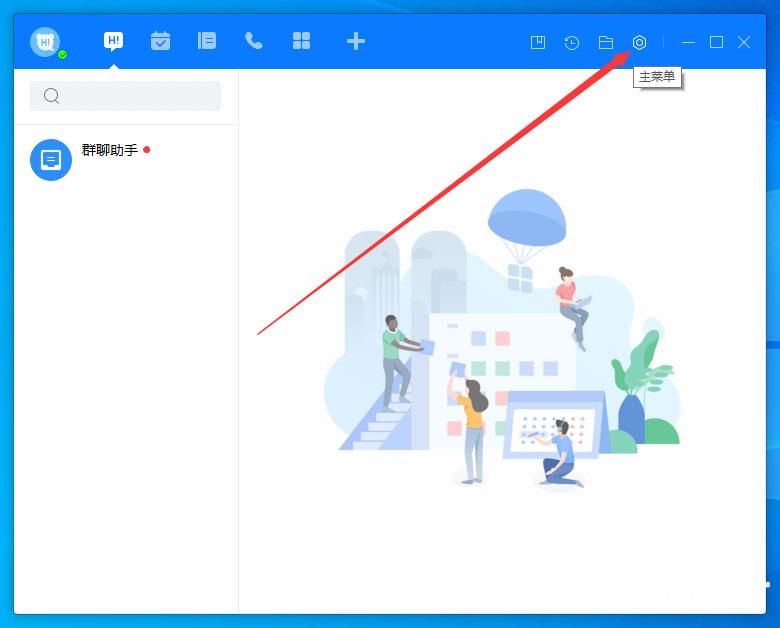Open the bookmark favorites icon
780x628 pixels.
pyautogui.click(x=538, y=42)
